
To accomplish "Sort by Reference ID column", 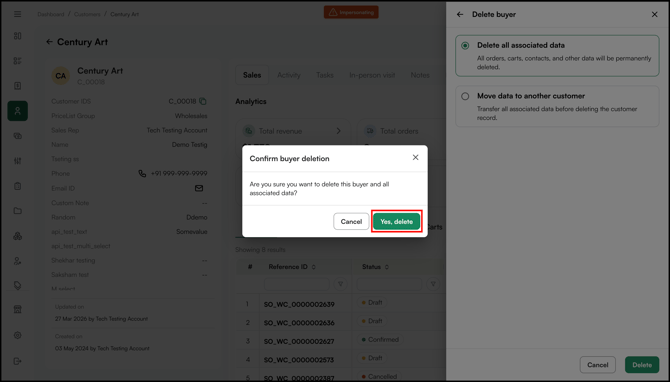I will tap(314, 267).
